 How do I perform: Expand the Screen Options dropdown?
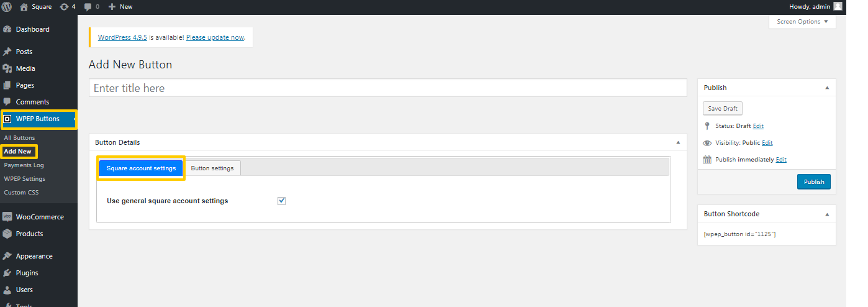coord(802,21)
